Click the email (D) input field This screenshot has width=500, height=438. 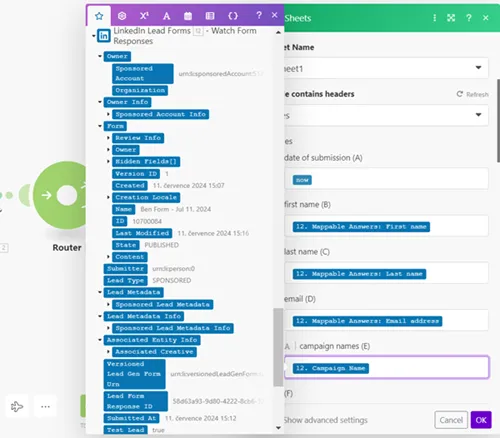(x=386, y=321)
